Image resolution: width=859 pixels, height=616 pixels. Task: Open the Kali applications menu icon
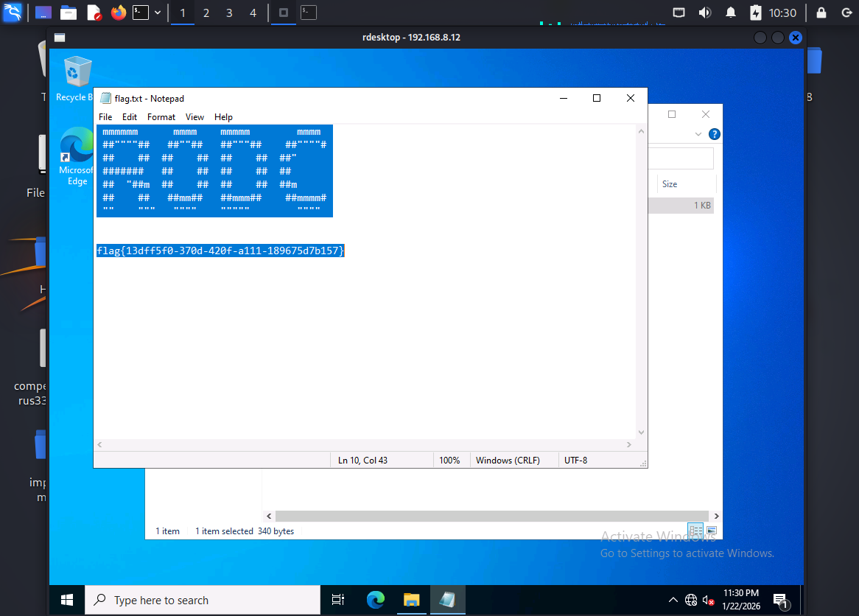click(x=12, y=13)
